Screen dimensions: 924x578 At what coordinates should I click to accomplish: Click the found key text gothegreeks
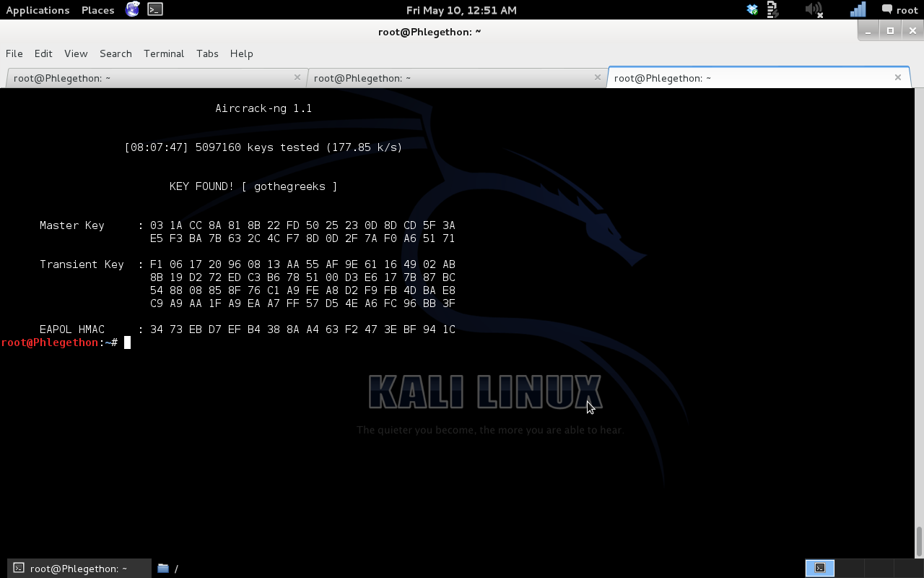tap(290, 186)
